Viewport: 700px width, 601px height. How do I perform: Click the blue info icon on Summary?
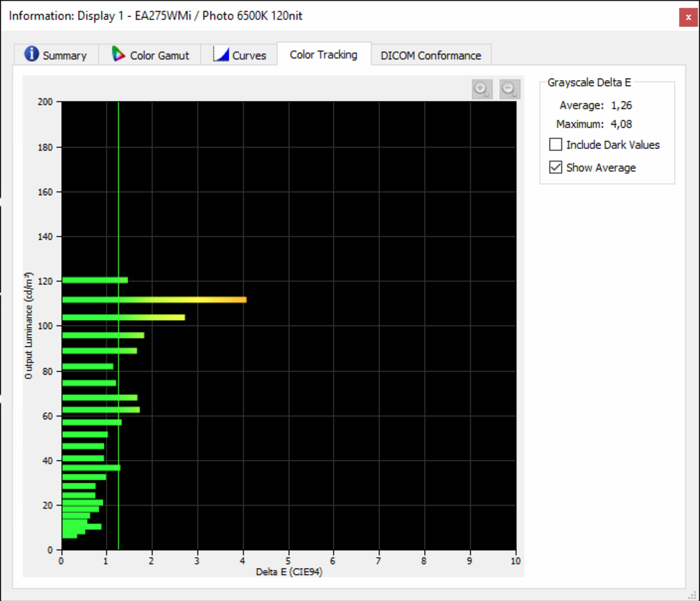point(31,54)
